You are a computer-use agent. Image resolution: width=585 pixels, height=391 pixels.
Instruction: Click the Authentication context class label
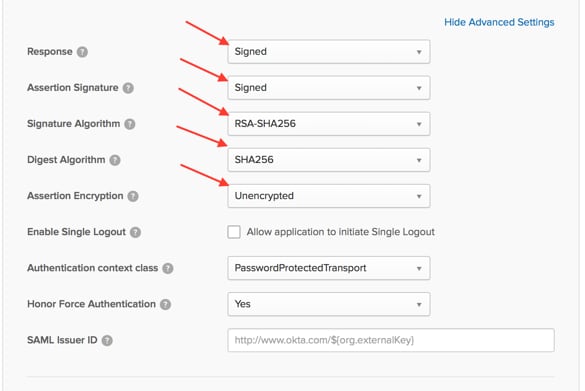click(93, 268)
